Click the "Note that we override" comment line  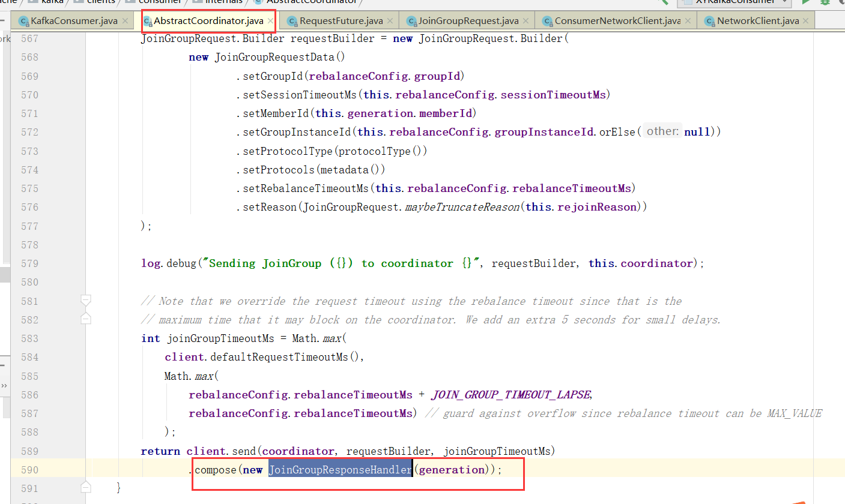(x=411, y=301)
